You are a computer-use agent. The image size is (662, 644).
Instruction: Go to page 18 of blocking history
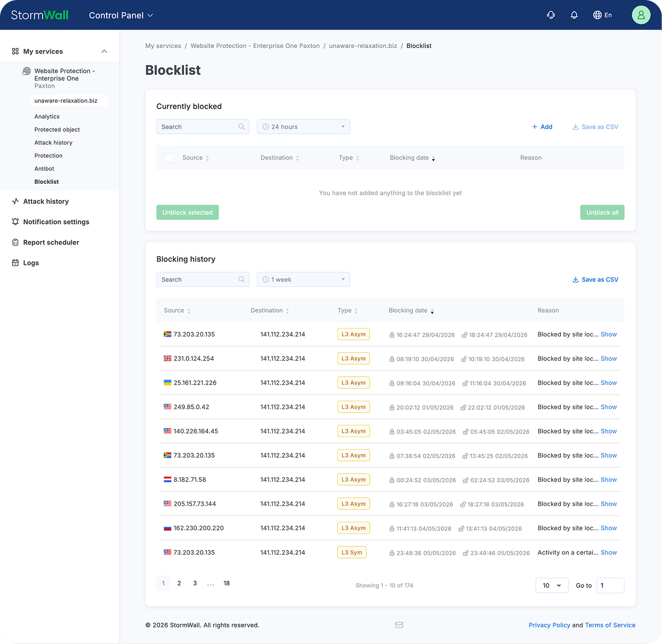pyautogui.click(x=227, y=583)
